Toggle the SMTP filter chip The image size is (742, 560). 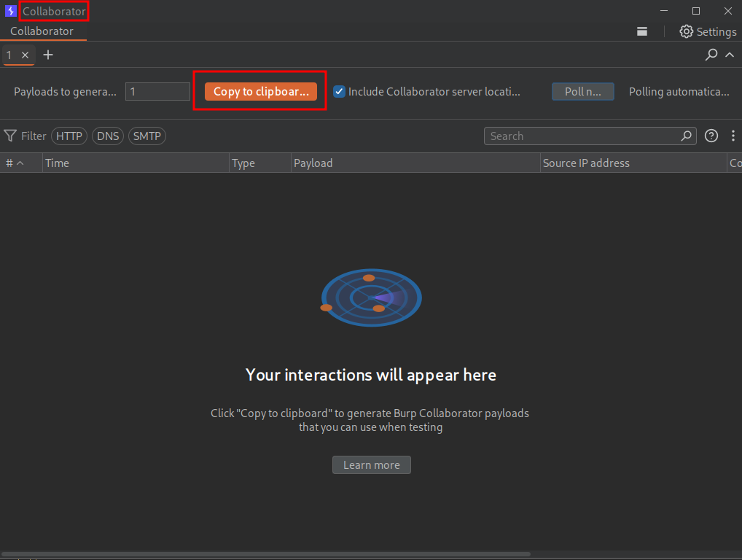(x=147, y=136)
